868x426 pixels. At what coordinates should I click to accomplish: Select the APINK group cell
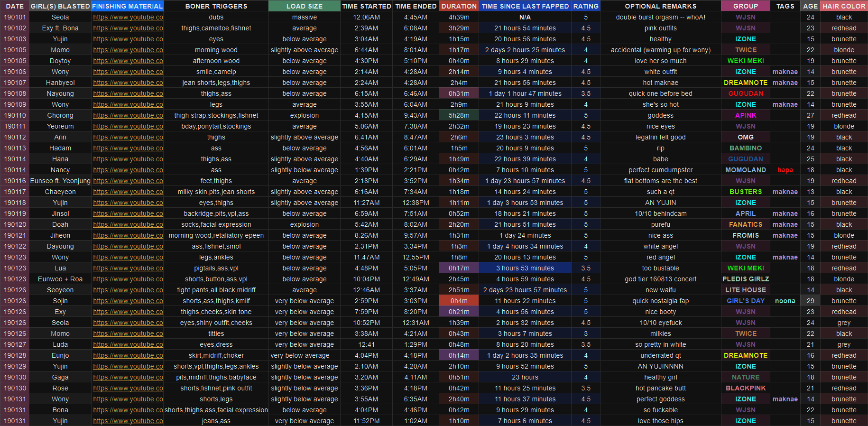click(x=746, y=115)
